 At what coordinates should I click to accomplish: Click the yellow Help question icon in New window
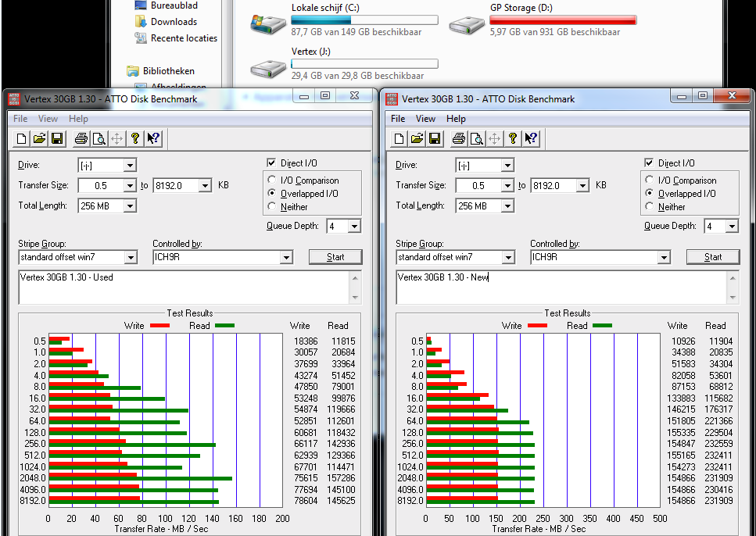click(513, 139)
